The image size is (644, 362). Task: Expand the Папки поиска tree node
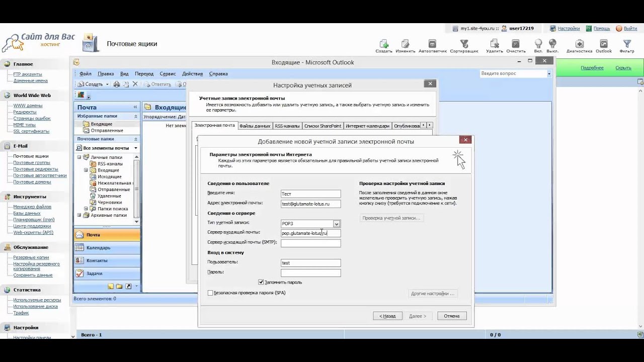point(86,209)
